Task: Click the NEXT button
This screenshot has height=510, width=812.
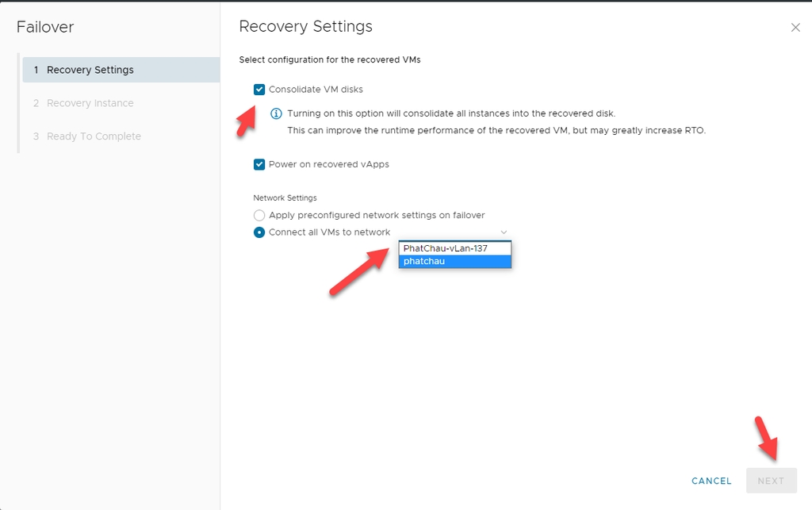Action: [771, 481]
